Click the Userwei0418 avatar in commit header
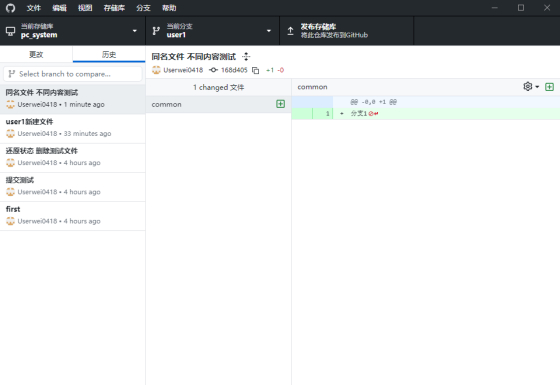The height and width of the screenshot is (385, 560). coord(156,70)
